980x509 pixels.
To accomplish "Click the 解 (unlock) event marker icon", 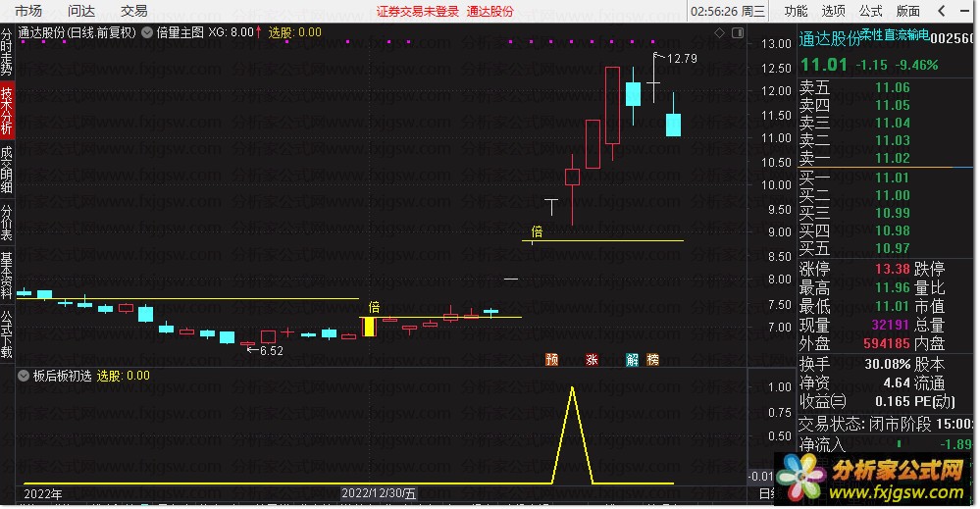I will point(633,360).
